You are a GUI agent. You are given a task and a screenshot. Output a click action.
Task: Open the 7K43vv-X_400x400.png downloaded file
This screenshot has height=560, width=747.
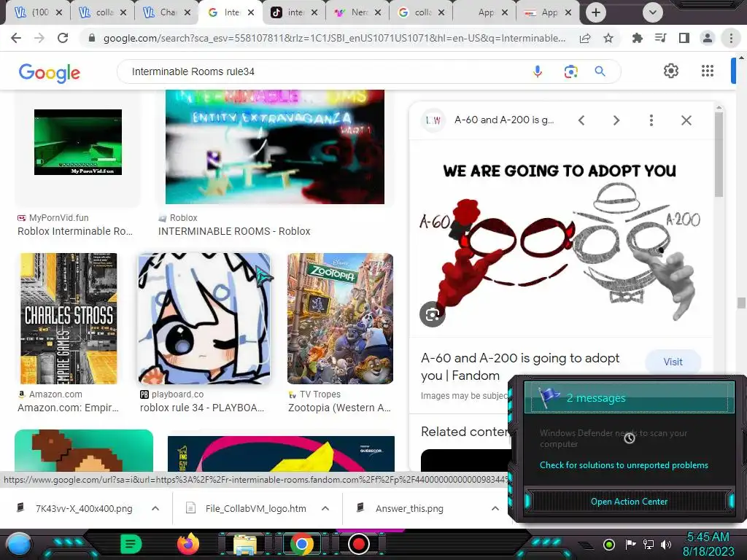point(84,508)
